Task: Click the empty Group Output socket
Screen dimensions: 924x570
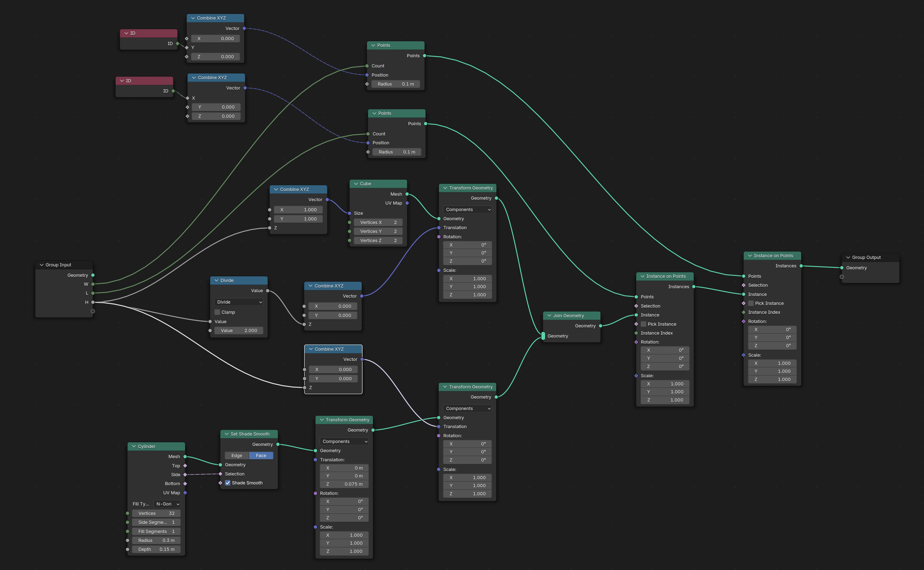Action: point(842,277)
